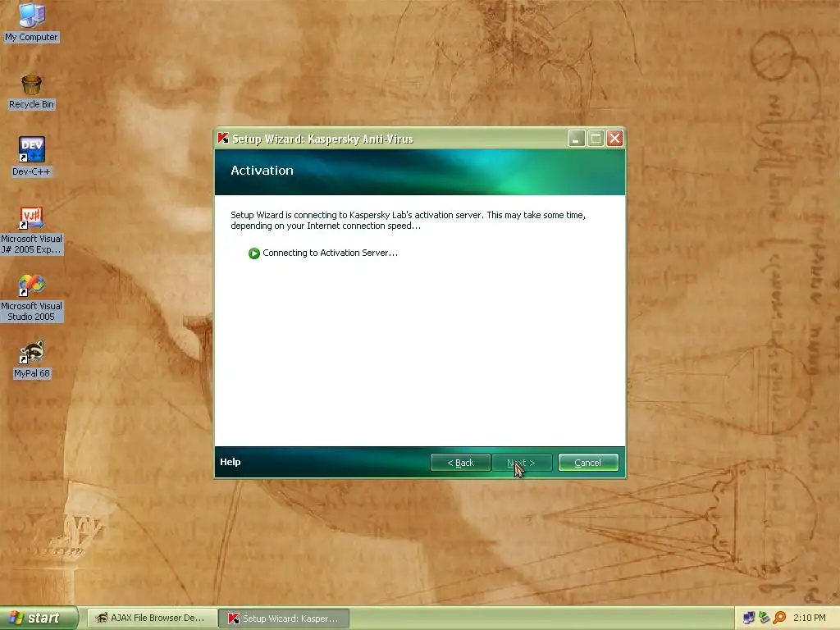
Task: Click the Activation heading text
Action: click(262, 171)
